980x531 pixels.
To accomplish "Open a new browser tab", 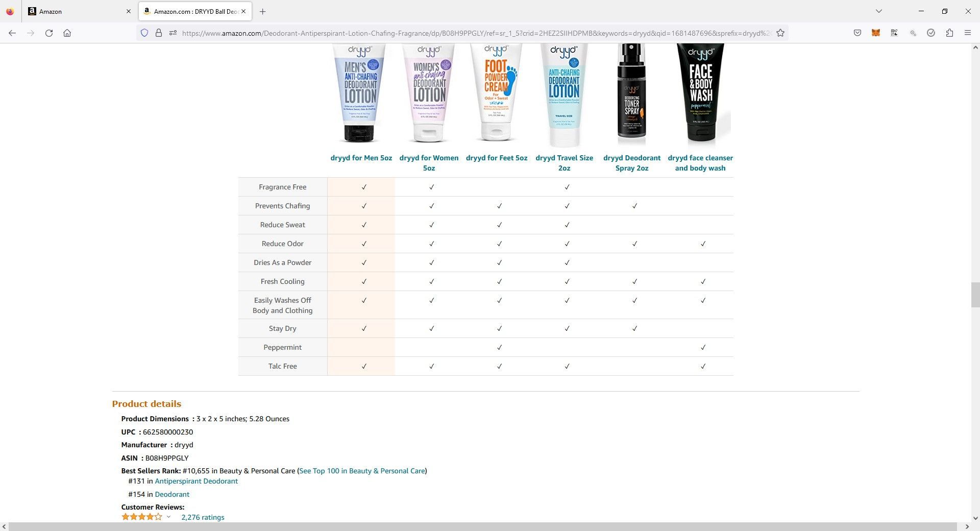I will (x=263, y=11).
